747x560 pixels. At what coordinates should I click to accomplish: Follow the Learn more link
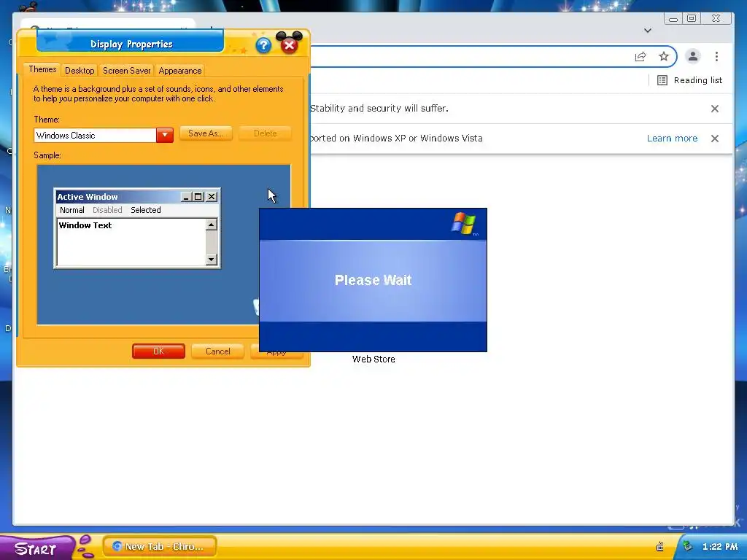pos(672,138)
